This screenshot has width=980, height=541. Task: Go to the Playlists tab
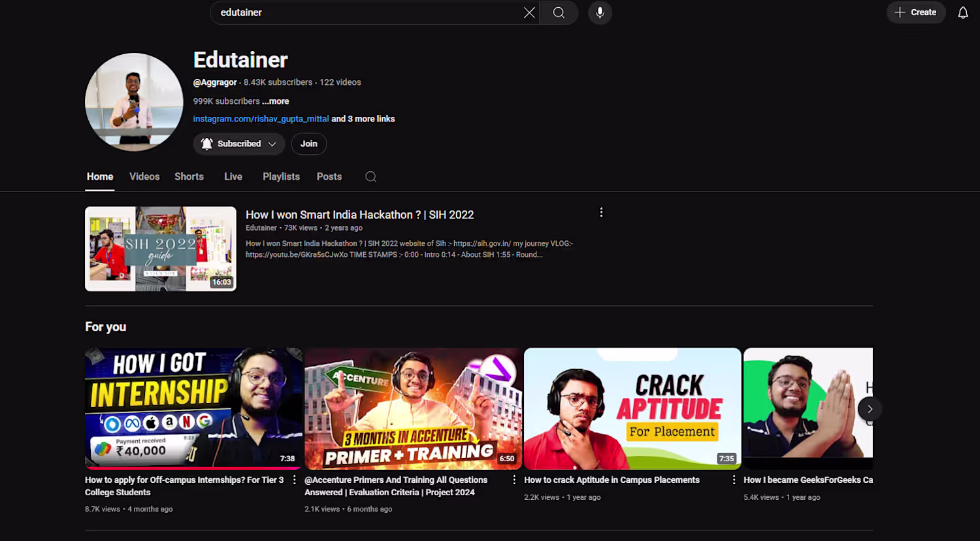[281, 176]
